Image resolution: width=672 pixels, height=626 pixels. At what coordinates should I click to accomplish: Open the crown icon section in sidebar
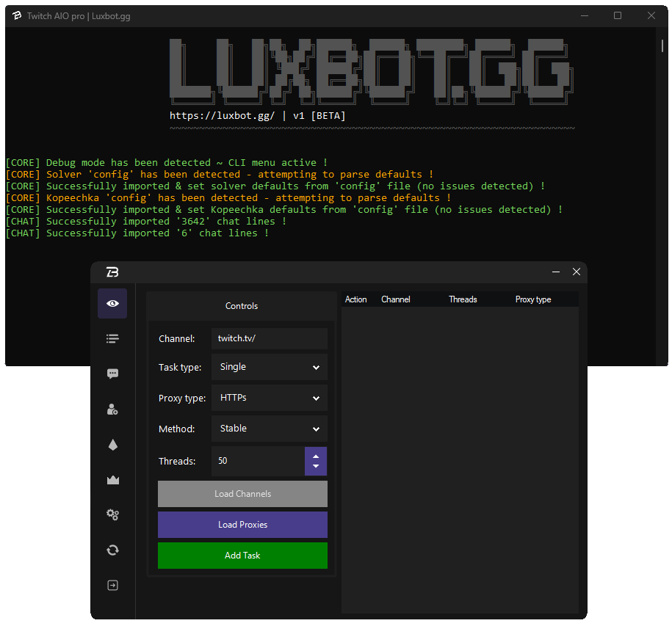click(112, 480)
